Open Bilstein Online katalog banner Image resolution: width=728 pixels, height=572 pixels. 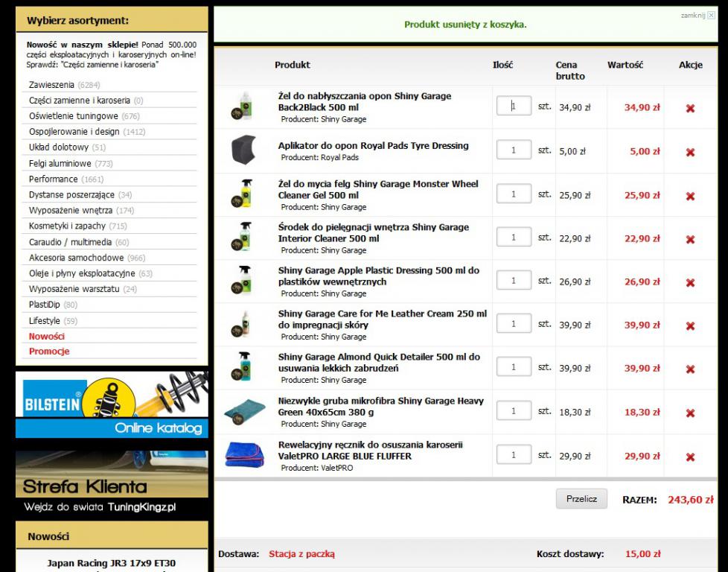tap(112, 404)
